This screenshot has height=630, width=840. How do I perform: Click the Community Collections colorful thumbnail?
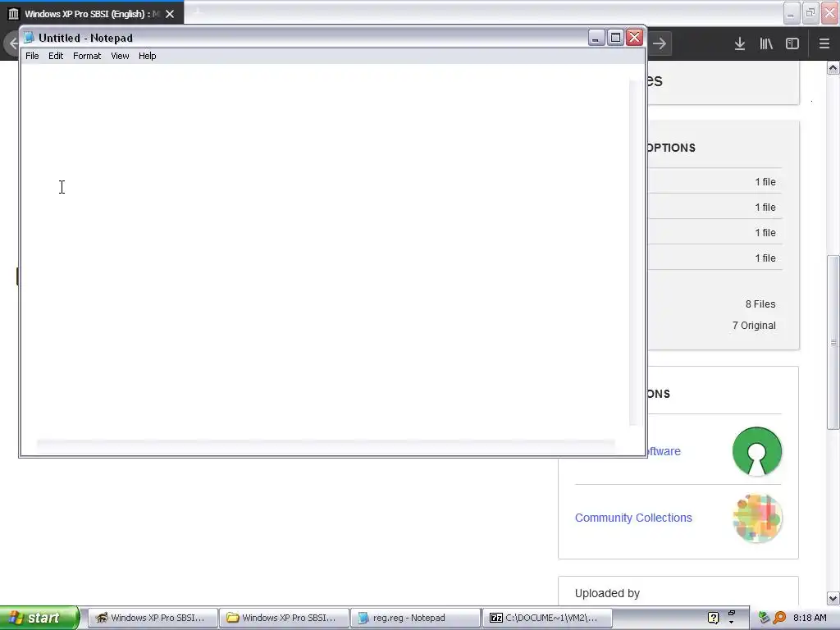point(756,518)
